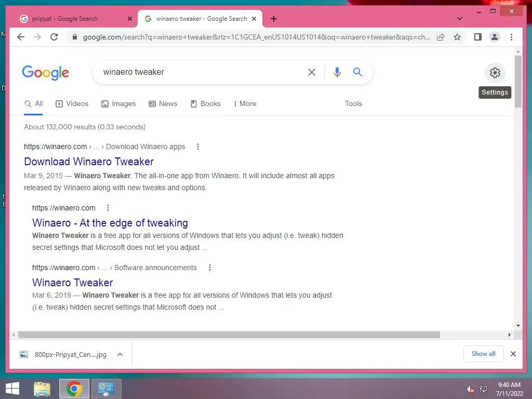Open Chrome three-dot menu
Screen dimensions: 532x399
[x=511, y=37]
